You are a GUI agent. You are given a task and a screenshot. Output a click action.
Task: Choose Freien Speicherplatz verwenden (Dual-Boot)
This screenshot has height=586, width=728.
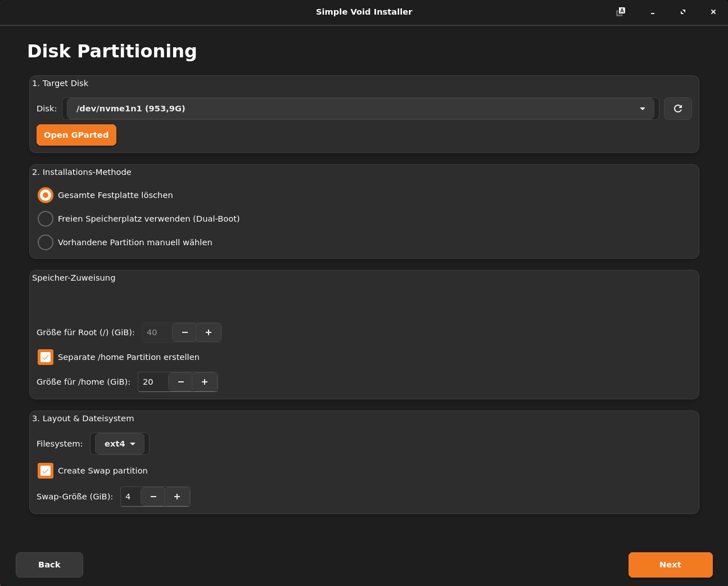(46, 219)
